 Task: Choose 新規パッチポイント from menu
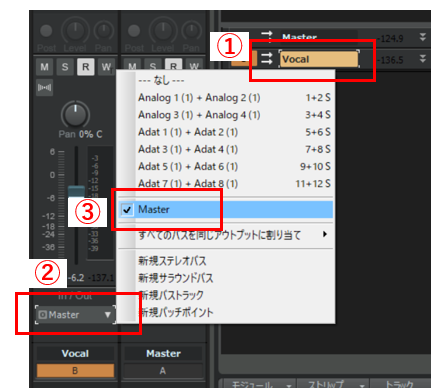pos(226,313)
